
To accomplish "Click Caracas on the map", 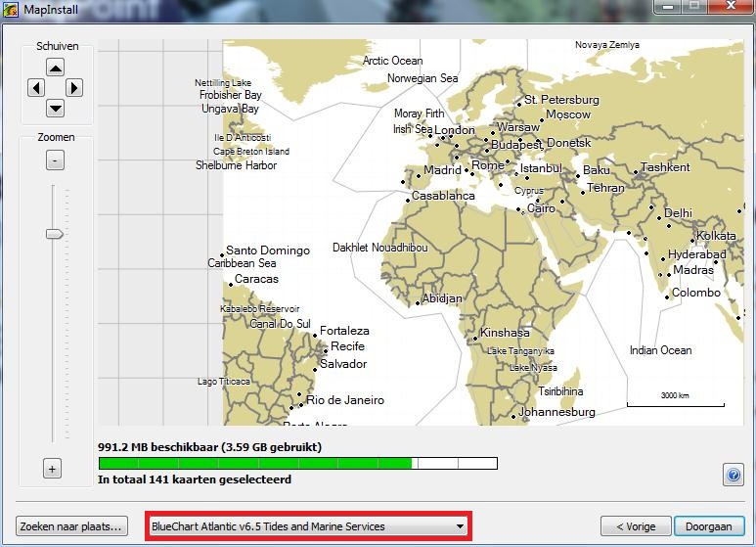I will pos(256,279).
